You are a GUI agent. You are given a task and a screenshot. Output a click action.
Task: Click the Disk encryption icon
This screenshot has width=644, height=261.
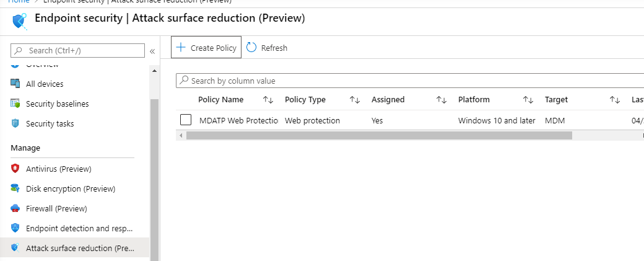pyautogui.click(x=15, y=188)
